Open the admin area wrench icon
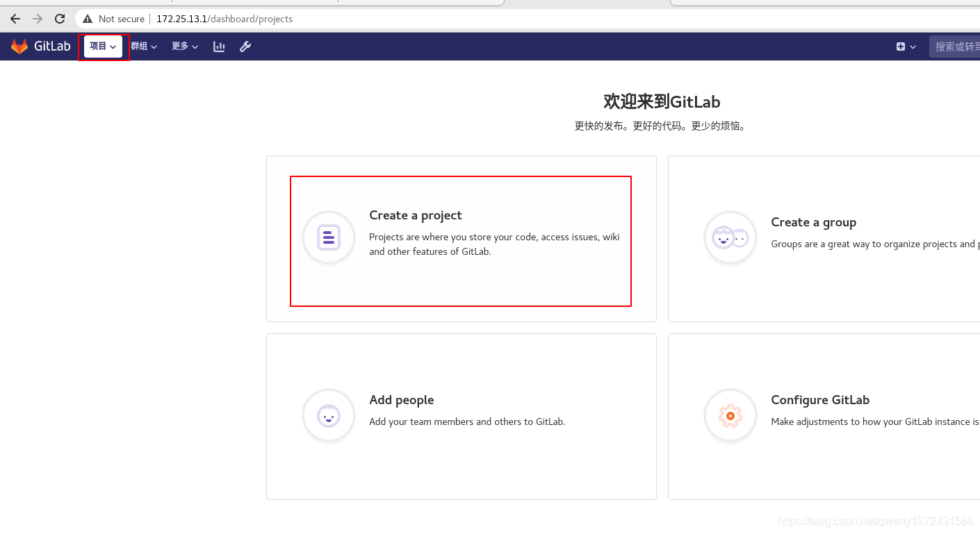The image size is (980, 534). (245, 47)
